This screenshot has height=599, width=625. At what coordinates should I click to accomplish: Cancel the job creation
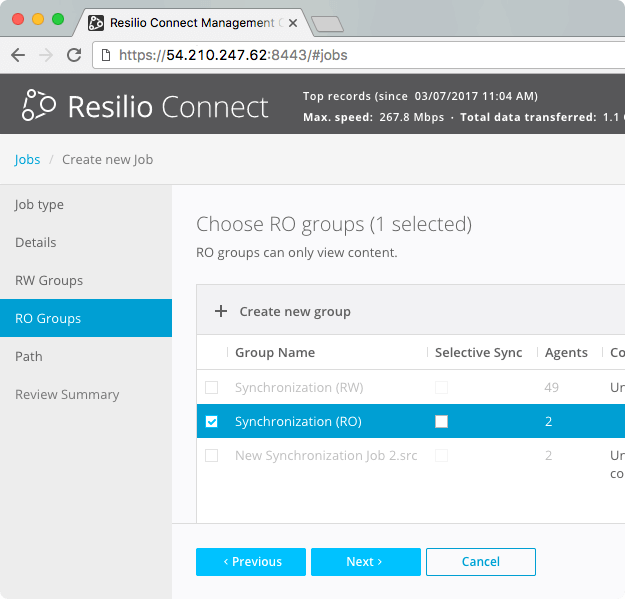[x=481, y=562]
